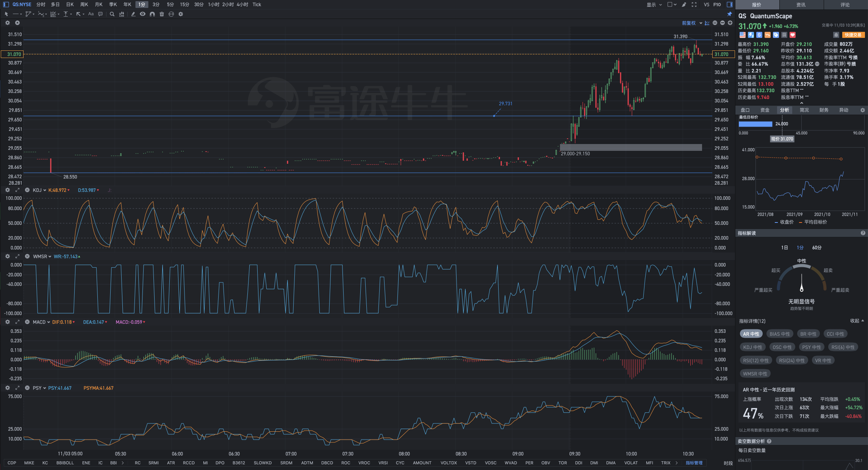Screen dimensions: 868x470
Task: Select the Tick timeframe
Action: [257, 5]
